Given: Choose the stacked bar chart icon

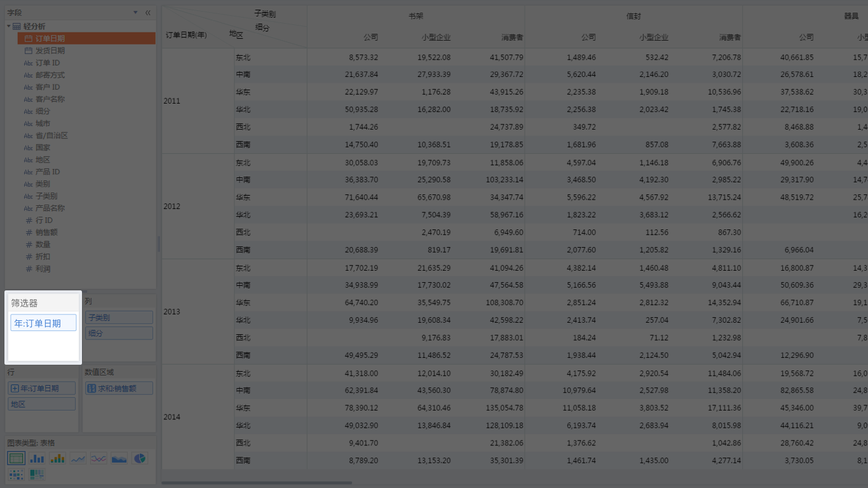Looking at the screenshot, I should click(x=58, y=458).
